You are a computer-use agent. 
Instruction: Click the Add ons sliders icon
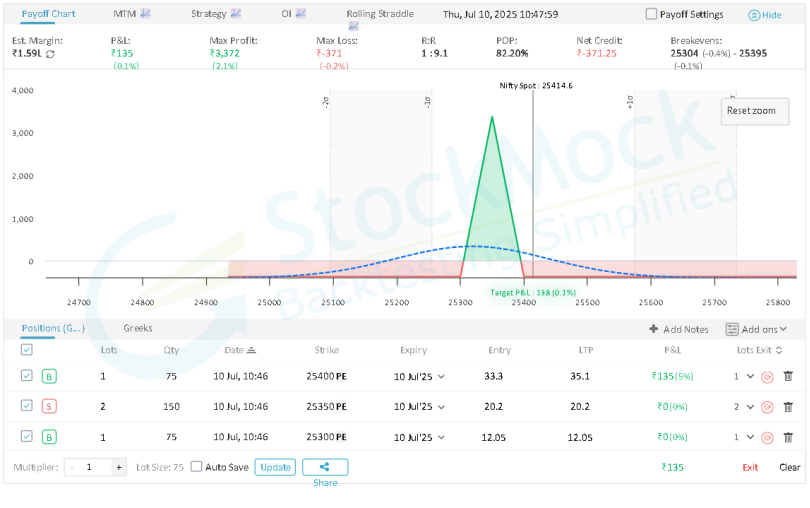click(x=732, y=329)
